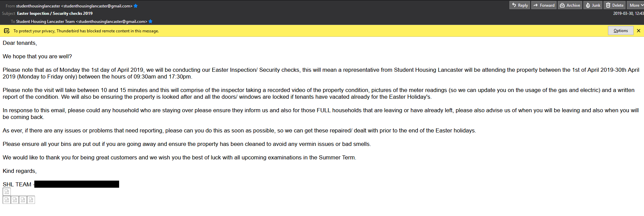Screen dimensions: 644x216
Task: Click the Student Housing Lancaster Team recipient
Action: [81, 22]
